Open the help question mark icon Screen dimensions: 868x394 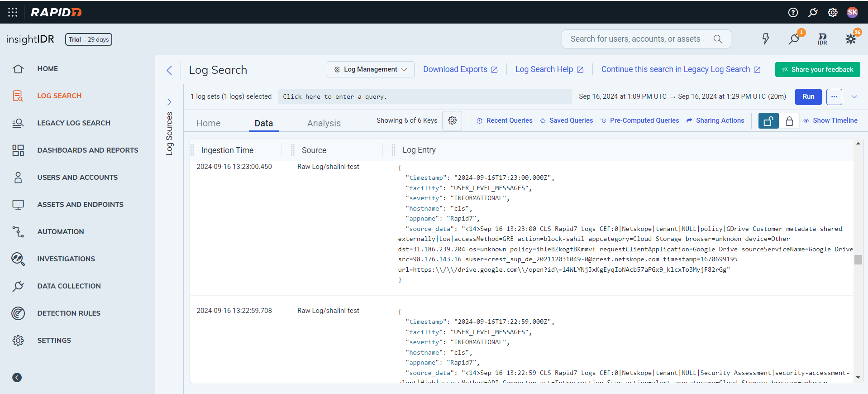tap(793, 12)
